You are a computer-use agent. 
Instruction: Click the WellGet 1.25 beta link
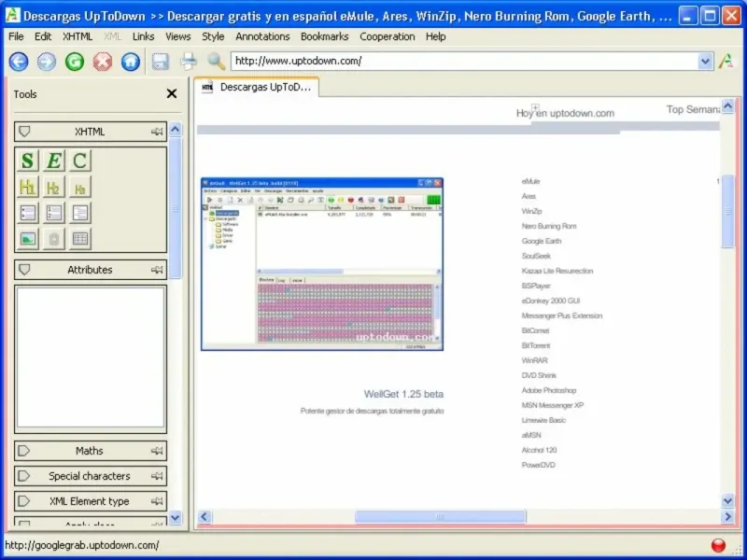coord(403,394)
